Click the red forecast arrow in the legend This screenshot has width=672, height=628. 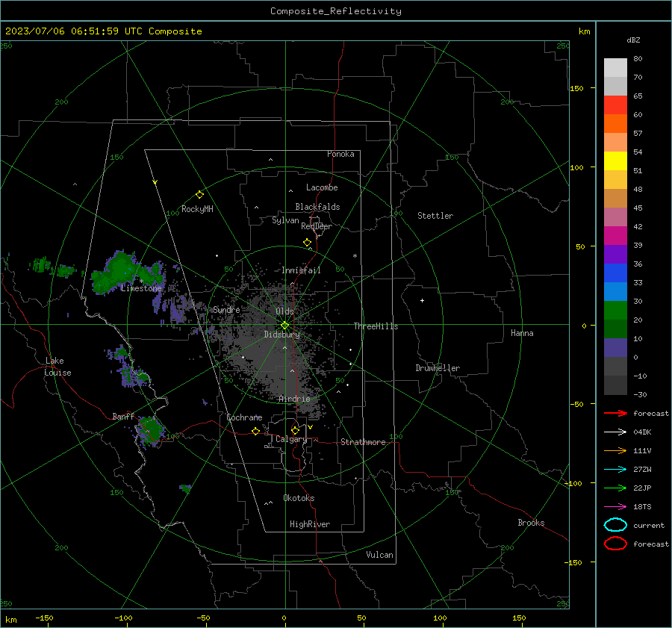tap(615, 413)
